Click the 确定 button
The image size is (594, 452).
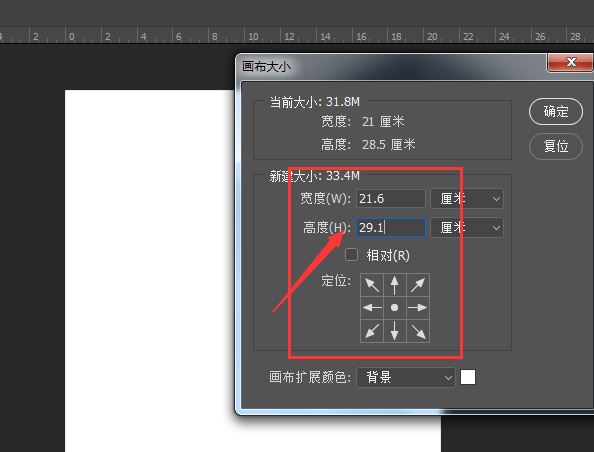click(x=556, y=111)
